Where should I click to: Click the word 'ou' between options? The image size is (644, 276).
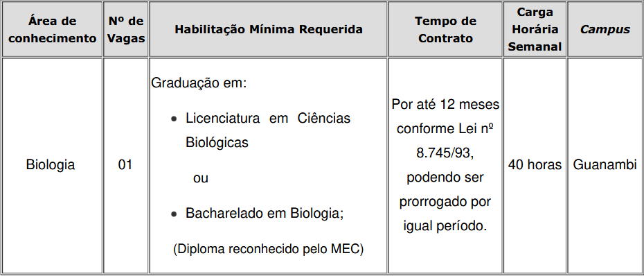[x=201, y=178]
